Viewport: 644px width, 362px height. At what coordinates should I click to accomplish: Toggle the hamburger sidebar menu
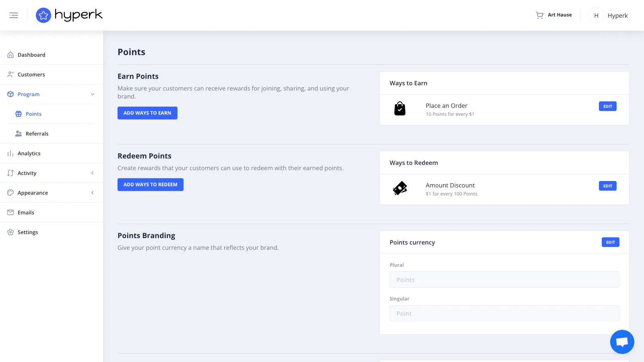tap(14, 15)
